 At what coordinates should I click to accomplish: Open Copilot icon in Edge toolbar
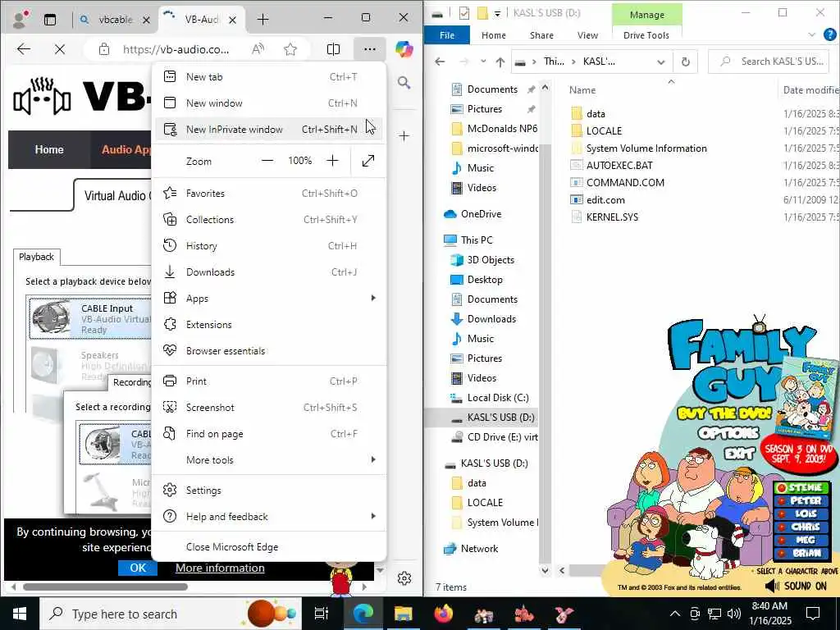pyautogui.click(x=404, y=49)
